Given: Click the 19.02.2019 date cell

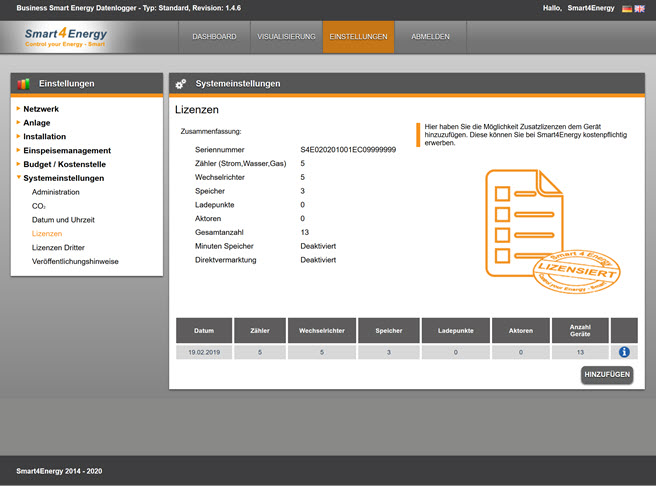Looking at the screenshot, I should 204,352.
